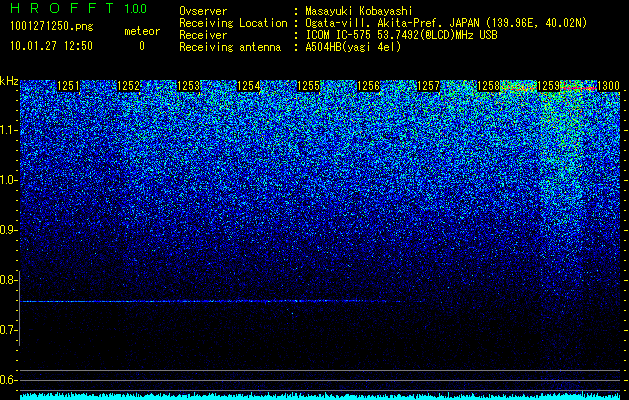629x400 pixels.
Task: Click the 1253 time marker
Action: (189, 86)
